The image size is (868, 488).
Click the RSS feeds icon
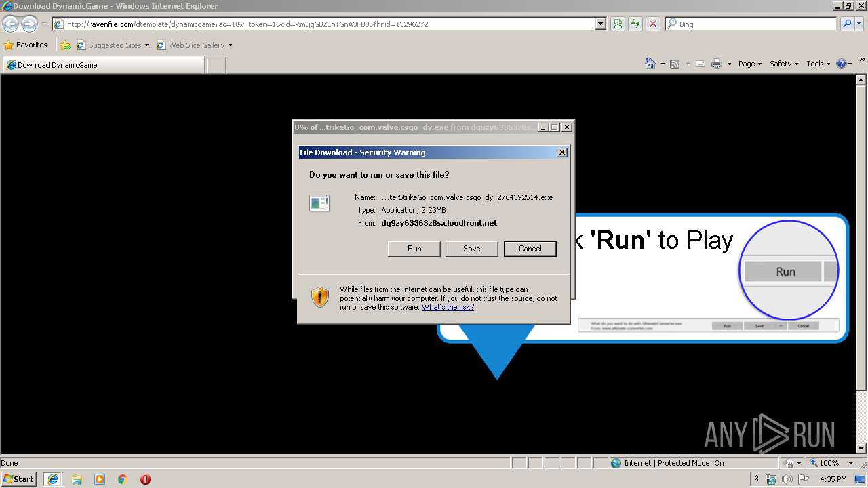click(675, 64)
